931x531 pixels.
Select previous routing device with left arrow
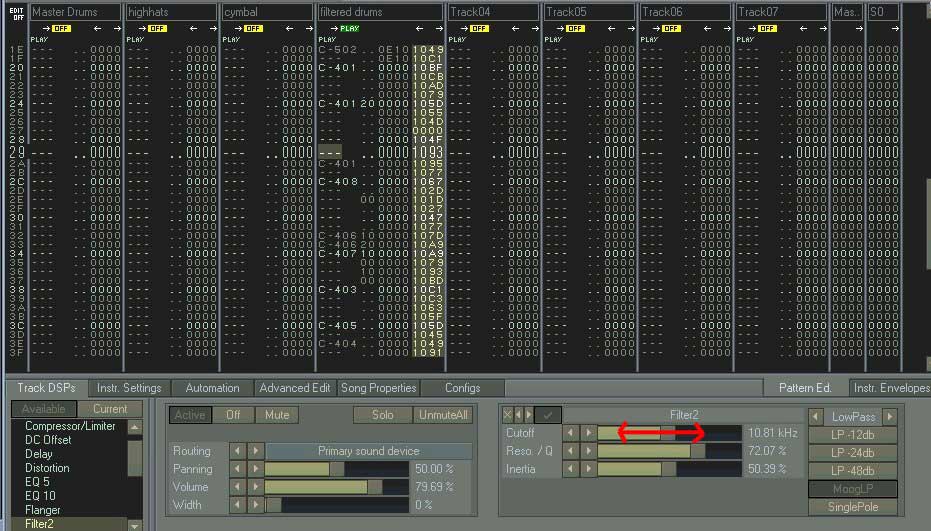pos(238,451)
